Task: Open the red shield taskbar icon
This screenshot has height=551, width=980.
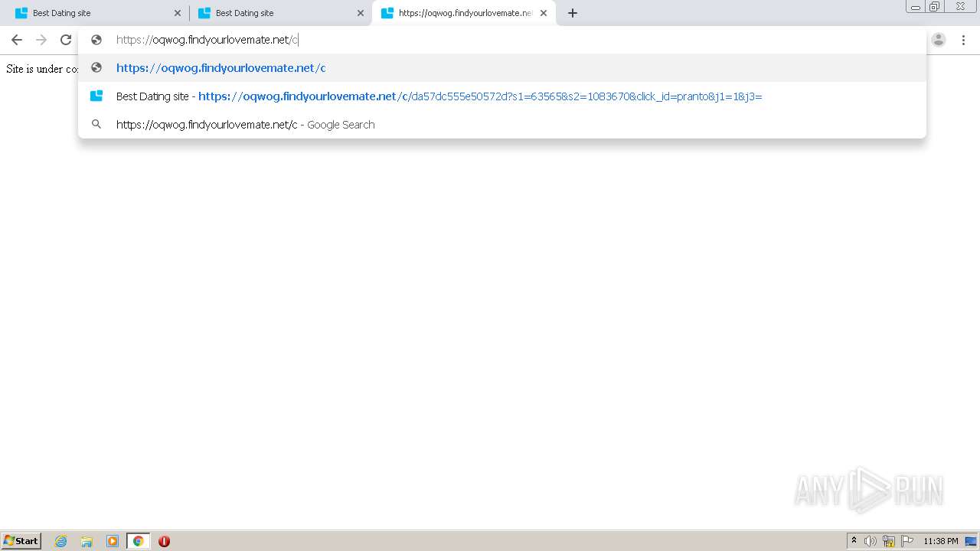Action: pyautogui.click(x=164, y=541)
